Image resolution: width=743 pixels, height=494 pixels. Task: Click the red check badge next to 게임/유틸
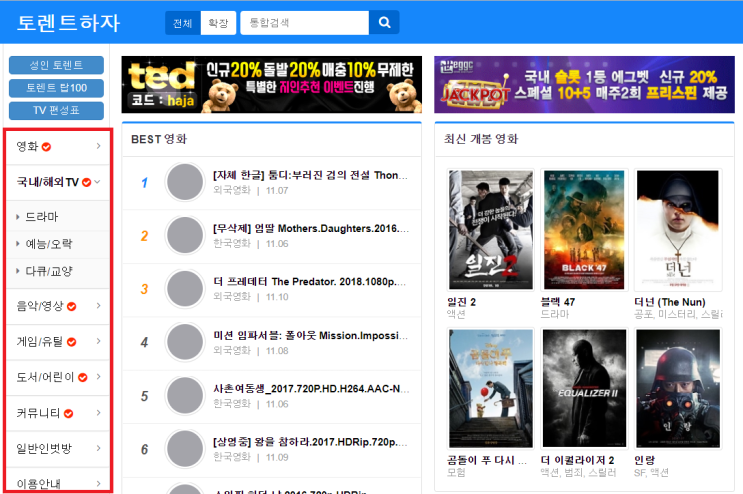click(x=72, y=342)
